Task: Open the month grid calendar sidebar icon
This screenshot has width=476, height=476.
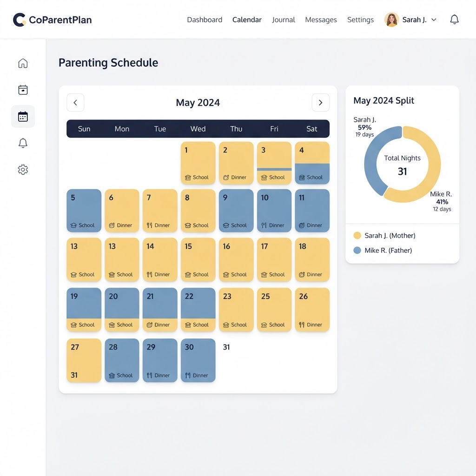Action: pyautogui.click(x=23, y=117)
